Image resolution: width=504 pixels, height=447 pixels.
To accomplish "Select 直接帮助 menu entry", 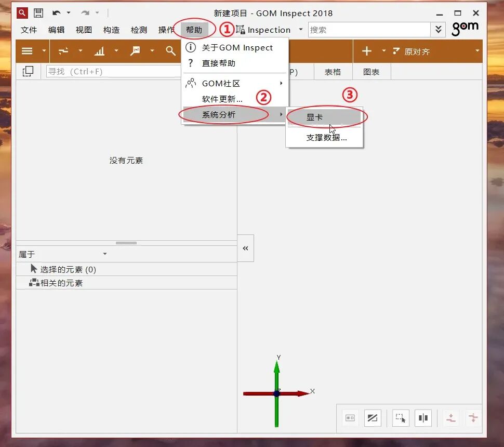I will pos(235,63).
